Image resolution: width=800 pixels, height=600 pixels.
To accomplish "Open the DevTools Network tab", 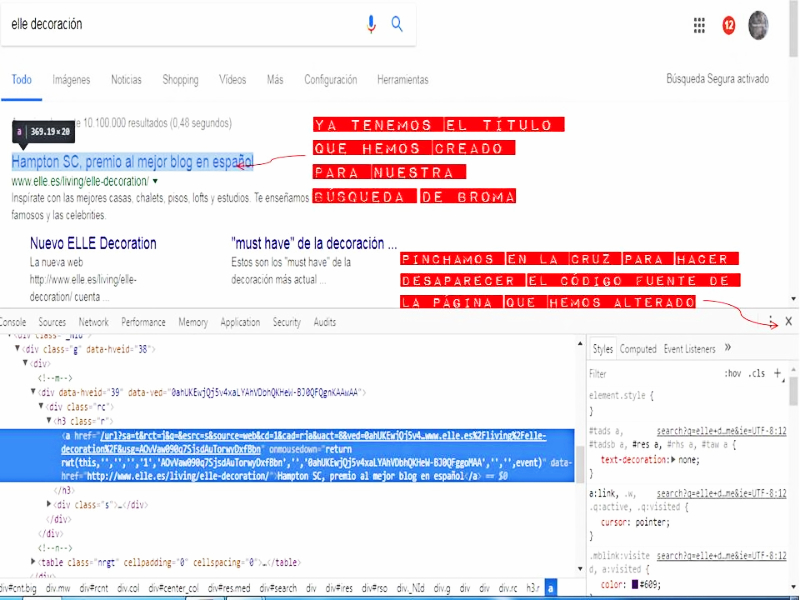I will click(93, 322).
